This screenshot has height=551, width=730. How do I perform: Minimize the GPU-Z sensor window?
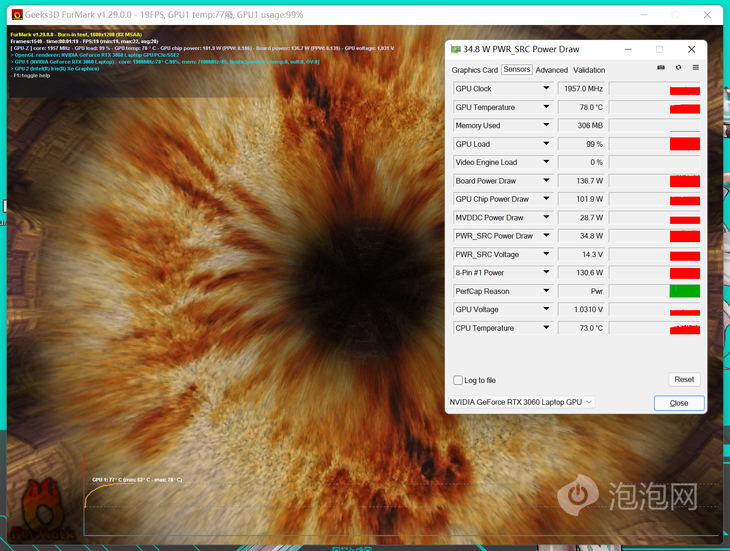(x=627, y=49)
